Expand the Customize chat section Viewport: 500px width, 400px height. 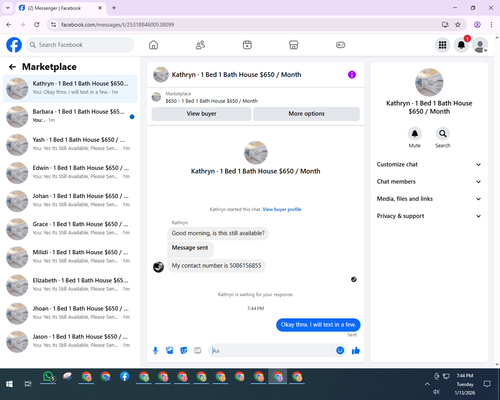pyautogui.click(x=429, y=164)
